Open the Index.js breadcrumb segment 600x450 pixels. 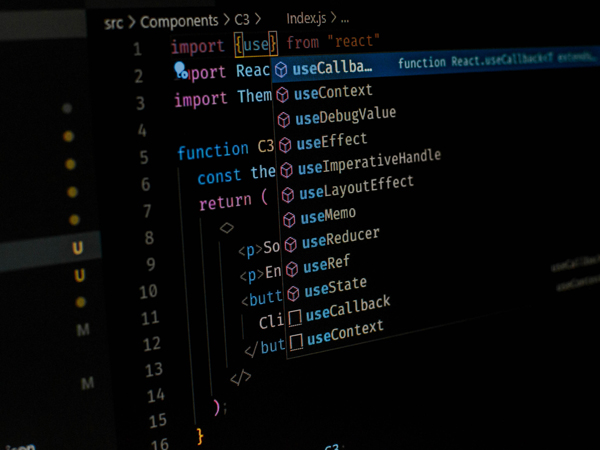[x=306, y=18]
